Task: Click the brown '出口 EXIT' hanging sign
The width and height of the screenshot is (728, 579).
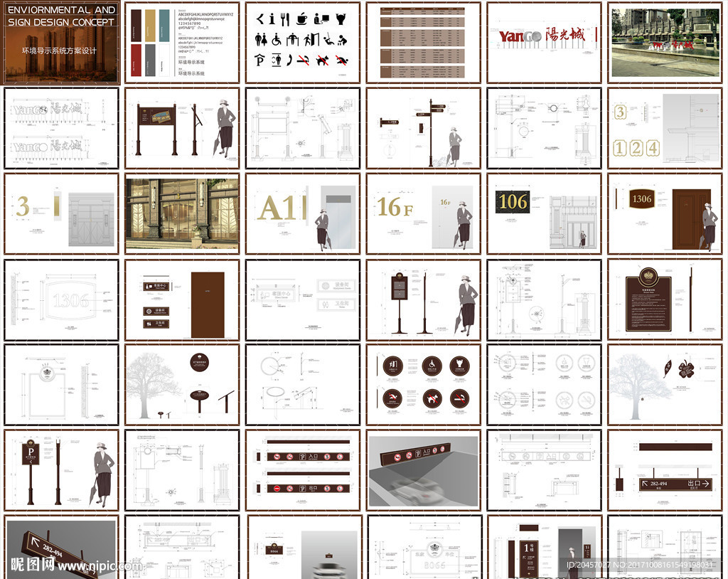Action: tap(675, 484)
